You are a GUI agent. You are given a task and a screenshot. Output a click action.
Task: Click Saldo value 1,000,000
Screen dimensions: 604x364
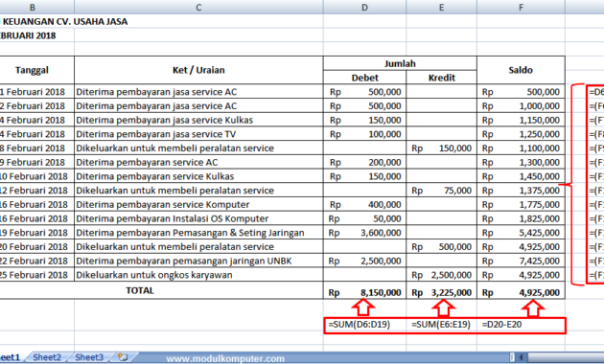pos(521,105)
